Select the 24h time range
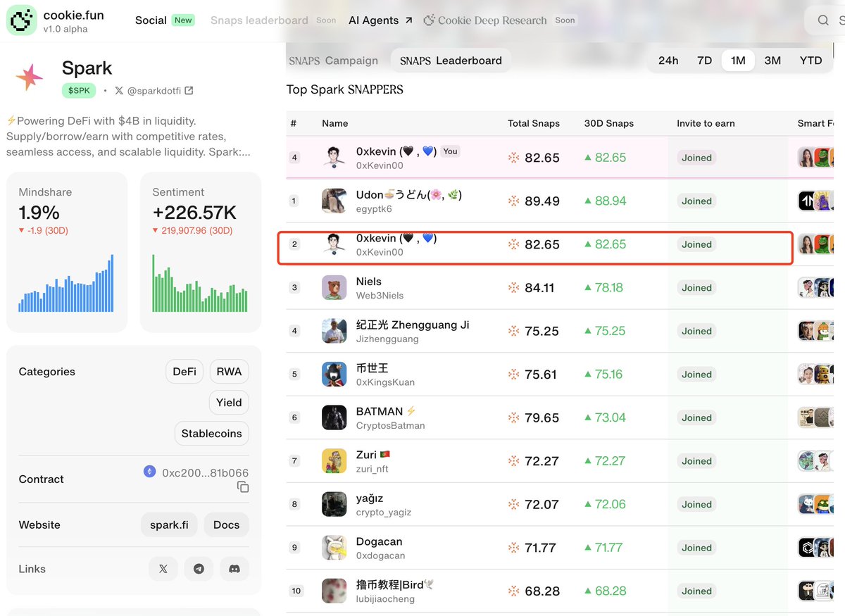 (x=668, y=61)
